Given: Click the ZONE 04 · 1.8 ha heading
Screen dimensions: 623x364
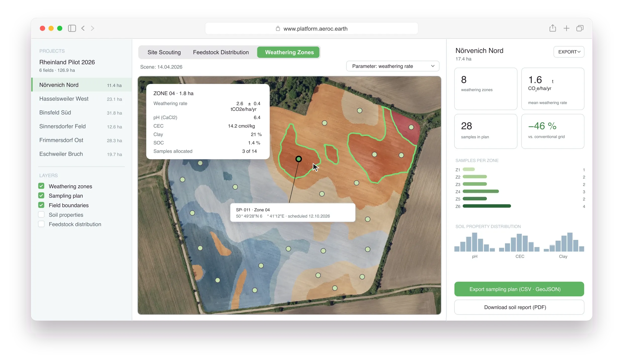Looking at the screenshot, I should (x=173, y=93).
